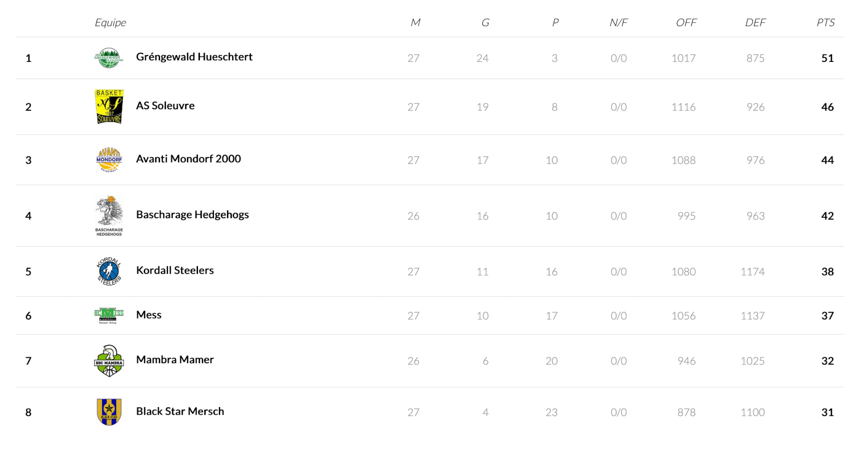The width and height of the screenshot is (868, 454).
Task: Open Avanti Mondorf 2000 team page
Action: click(188, 159)
